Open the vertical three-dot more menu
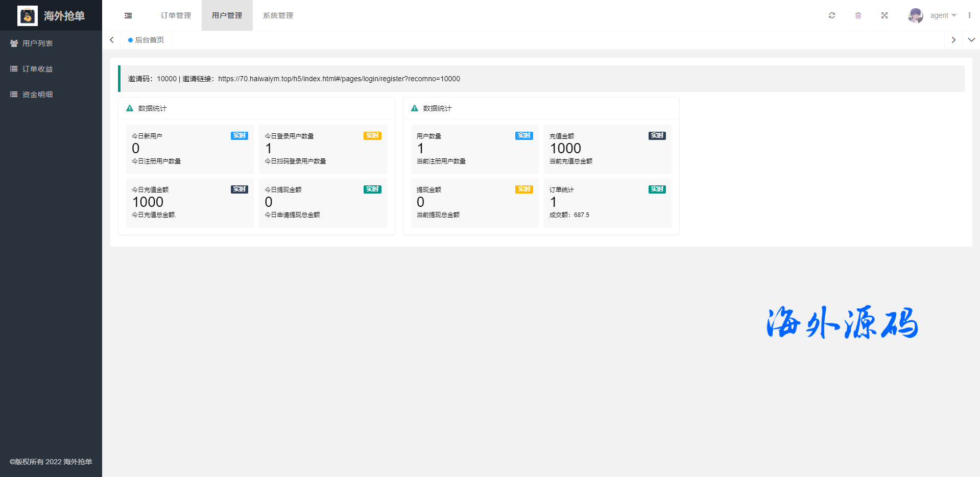 (x=969, y=15)
